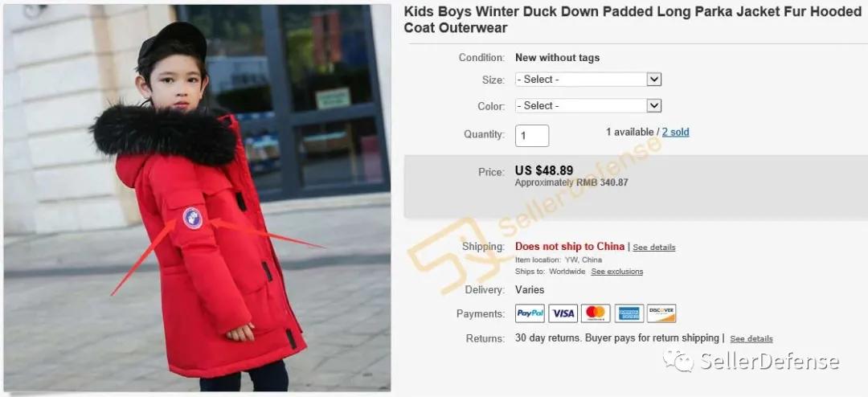Viewport: 868px width, 397px height.
Task: Click the WeChat icon beside SellerDefense
Action: 678,362
